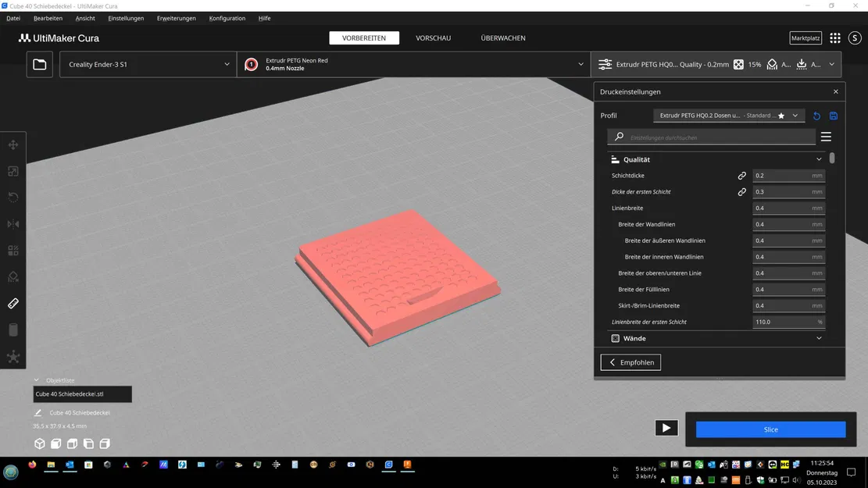
Task: Click link icon next to Dicke der ersten Schicht
Action: pos(741,192)
